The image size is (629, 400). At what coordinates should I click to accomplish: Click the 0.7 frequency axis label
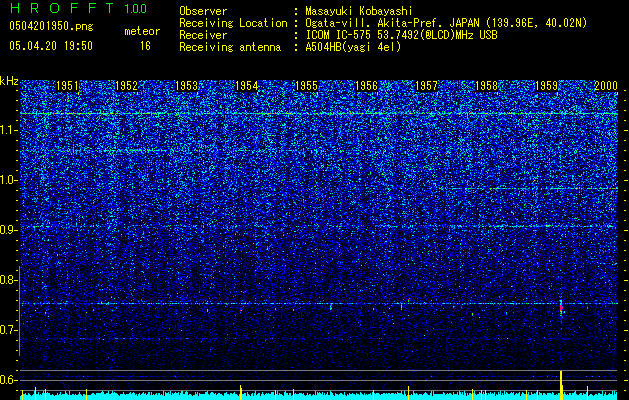point(8,330)
